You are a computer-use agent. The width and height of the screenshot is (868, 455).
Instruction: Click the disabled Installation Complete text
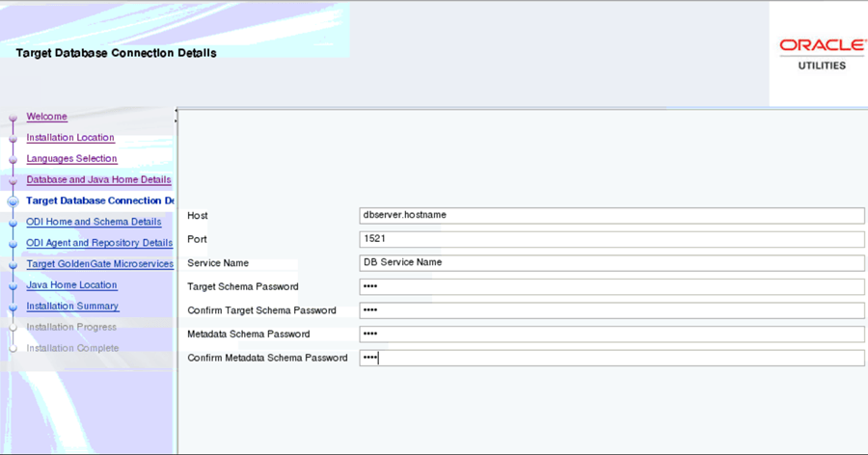coord(72,348)
